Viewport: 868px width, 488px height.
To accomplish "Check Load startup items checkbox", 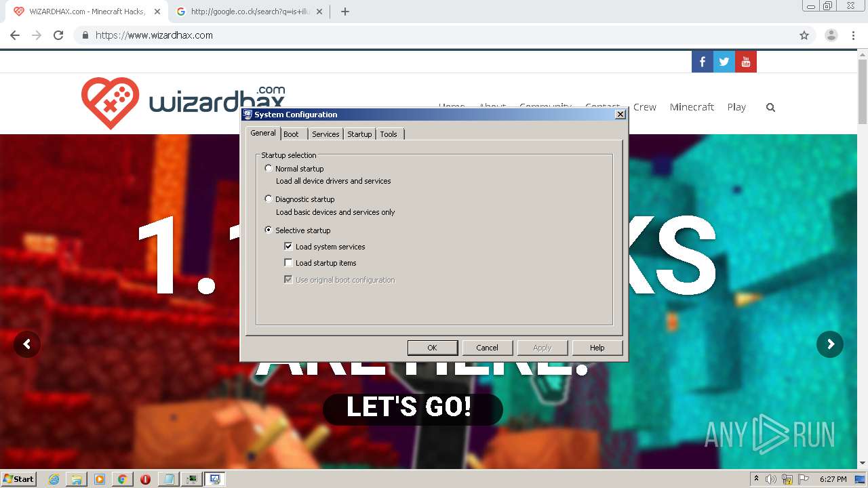I will tap(288, 263).
